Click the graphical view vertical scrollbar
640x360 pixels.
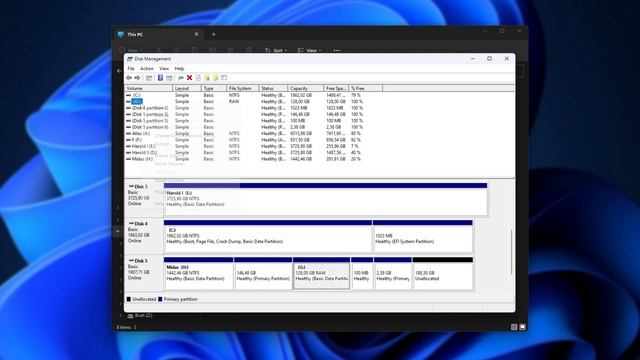(x=511, y=252)
